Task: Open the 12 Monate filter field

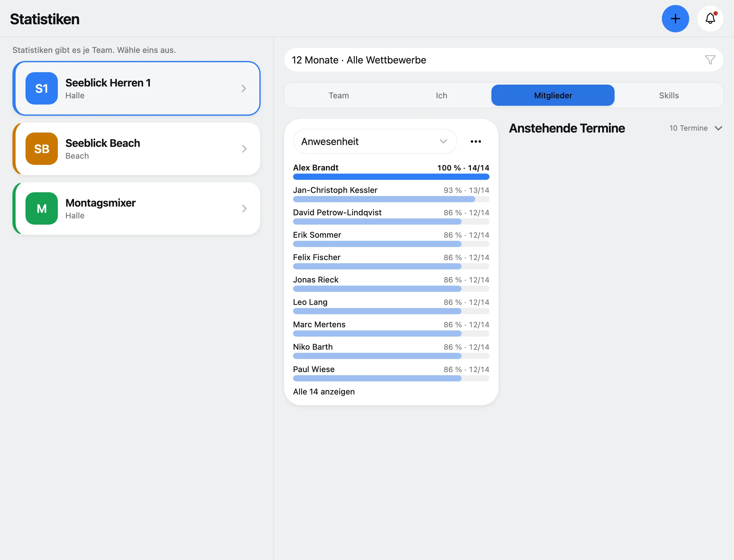Action: (x=504, y=60)
